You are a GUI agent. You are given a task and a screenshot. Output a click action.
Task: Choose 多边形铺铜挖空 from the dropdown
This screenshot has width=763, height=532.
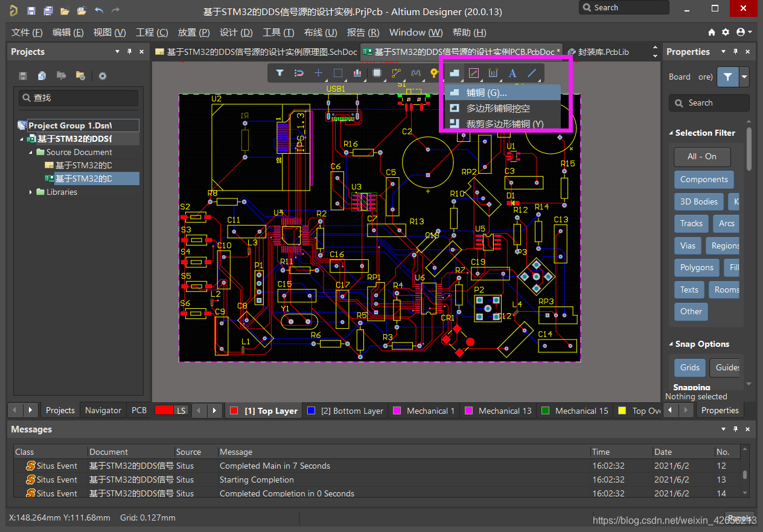[x=503, y=109]
